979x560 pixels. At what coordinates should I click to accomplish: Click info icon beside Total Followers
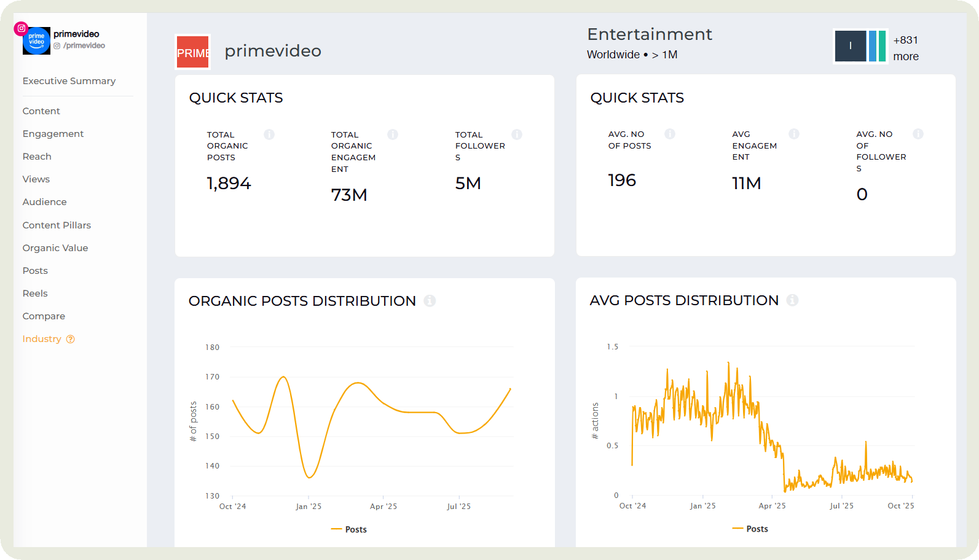click(517, 134)
